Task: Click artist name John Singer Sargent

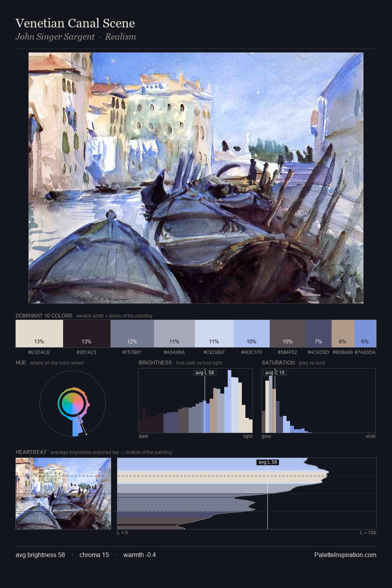Action: click(55, 36)
